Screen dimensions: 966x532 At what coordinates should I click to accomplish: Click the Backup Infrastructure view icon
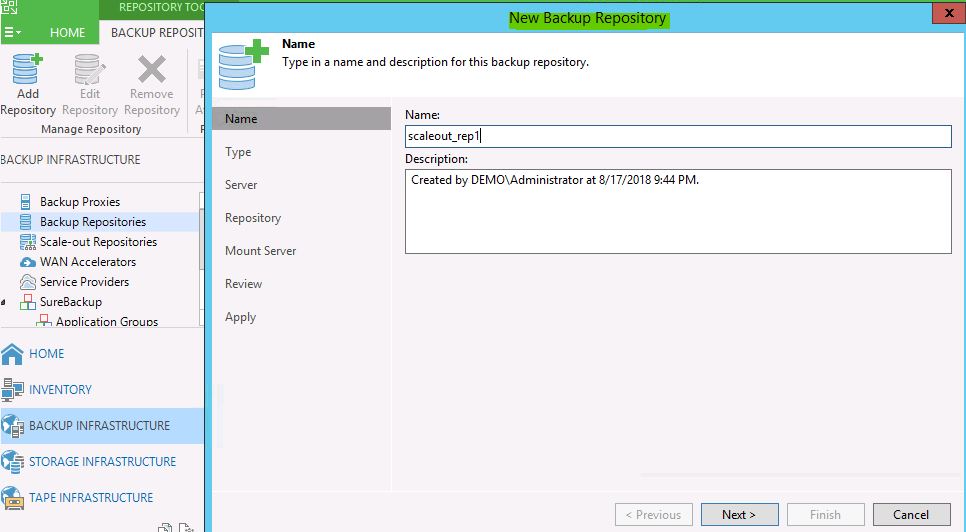12,426
